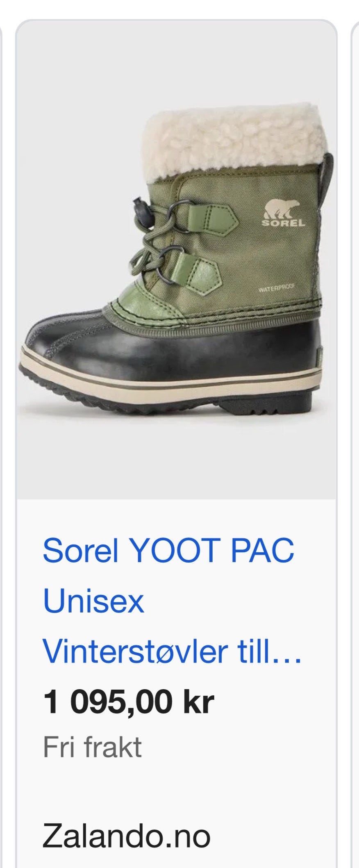Visit the Zalando.no merchant link
Viewport: 359px width, 868px height.
(126, 836)
